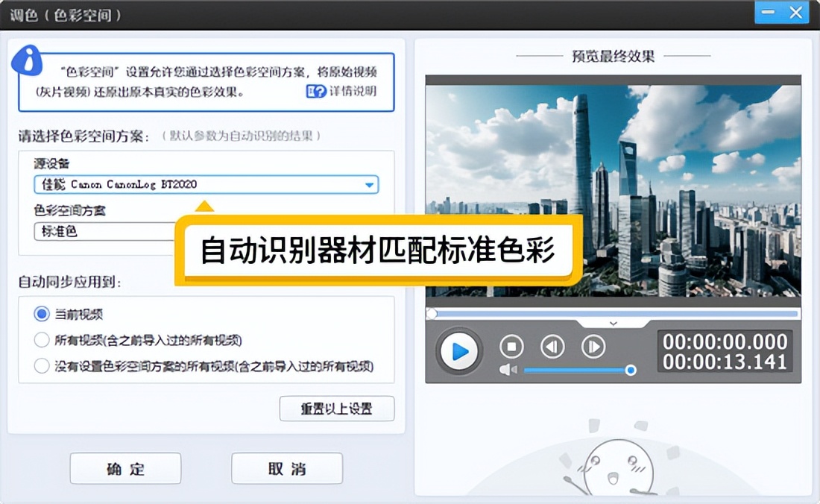The height and width of the screenshot is (504, 820).
Task: Start playback with the blue play button
Action: (460, 350)
